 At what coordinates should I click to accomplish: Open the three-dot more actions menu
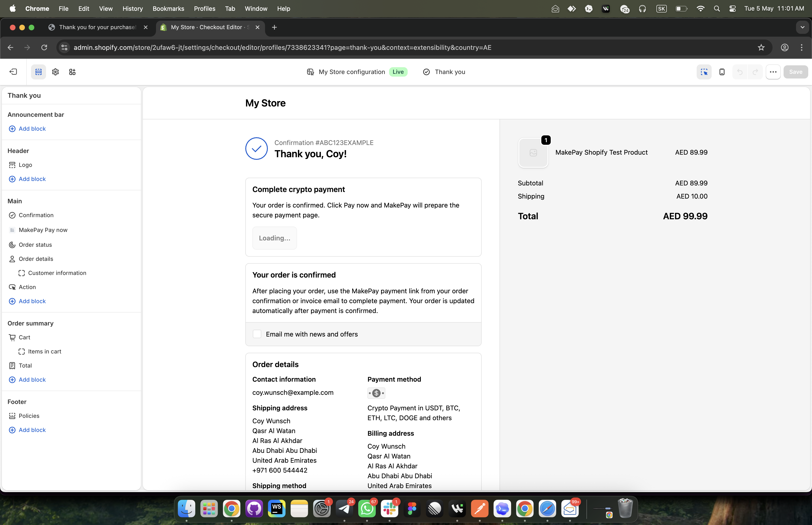click(x=773, y=72)
